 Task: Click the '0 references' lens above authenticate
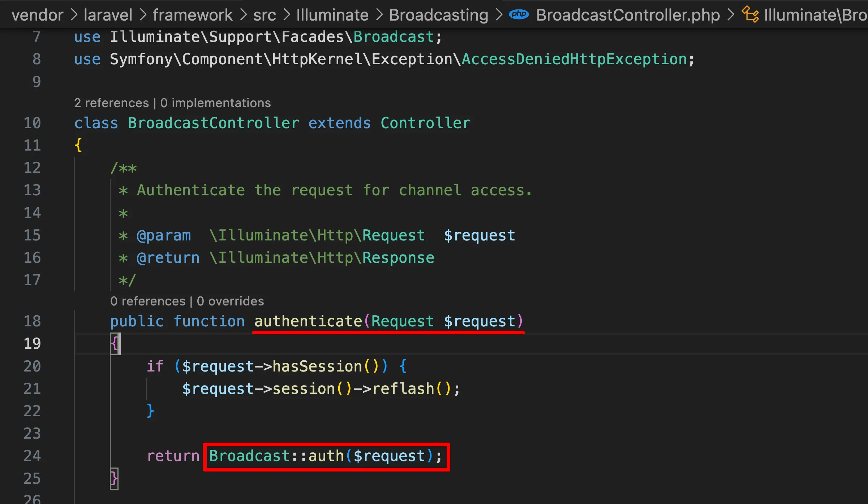point(147,301)
